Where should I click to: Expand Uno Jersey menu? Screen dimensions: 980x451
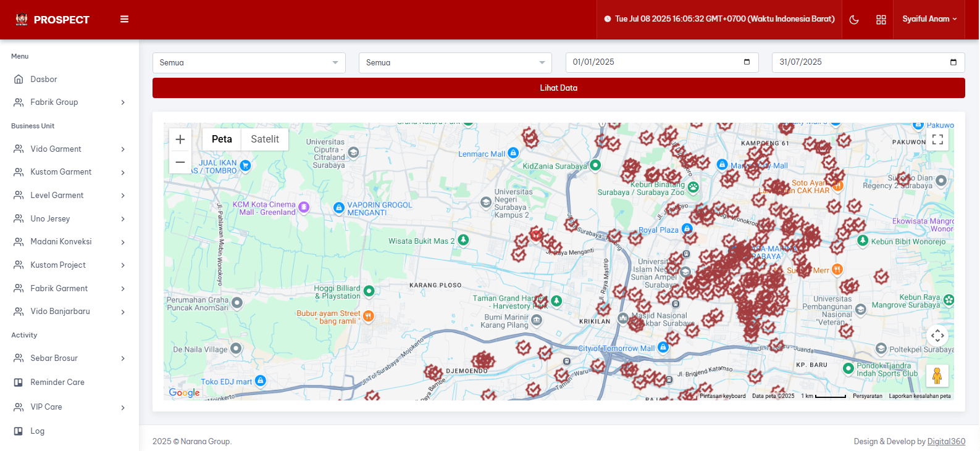click(x=69, y=218)
